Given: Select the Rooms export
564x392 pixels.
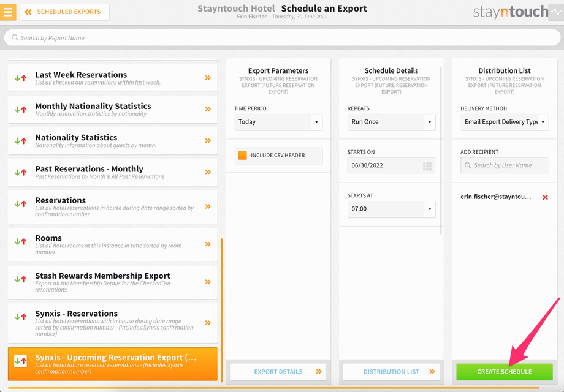Looking at the screenshot, I should [x=113, y=244].
